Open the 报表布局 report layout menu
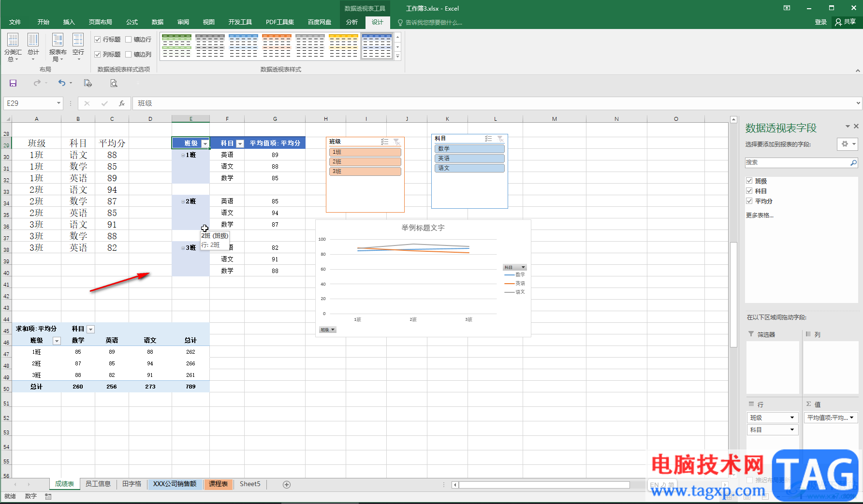Viewport: 863px width, 504px height. pos(58,47)
